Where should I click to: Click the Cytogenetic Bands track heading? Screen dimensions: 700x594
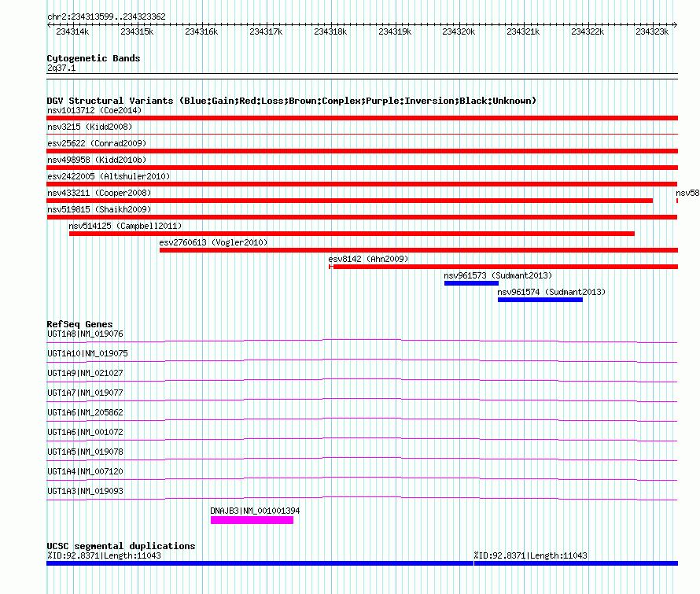tap(94, 58)
